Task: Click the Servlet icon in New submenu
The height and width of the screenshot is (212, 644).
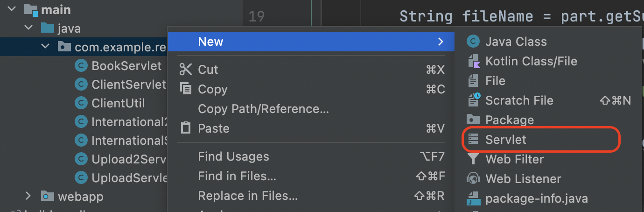Action: click(x=473, y=140)
